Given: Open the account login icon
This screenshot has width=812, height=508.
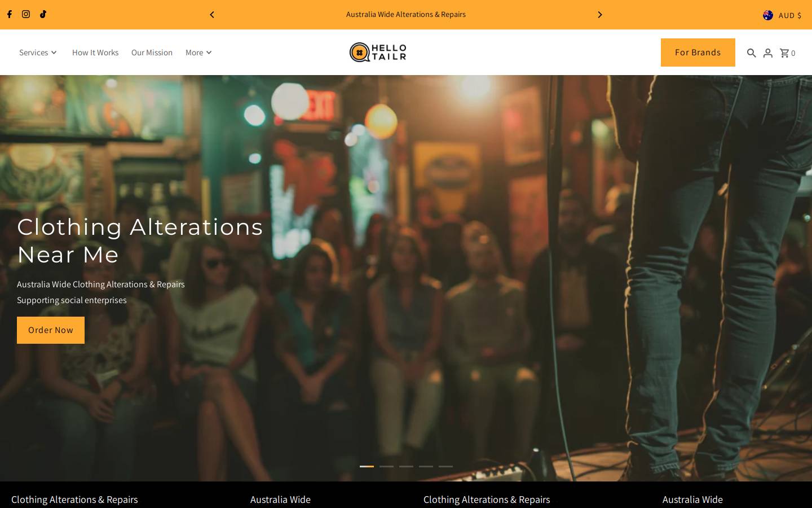Looking at the screenshot, I should [767, 53].
